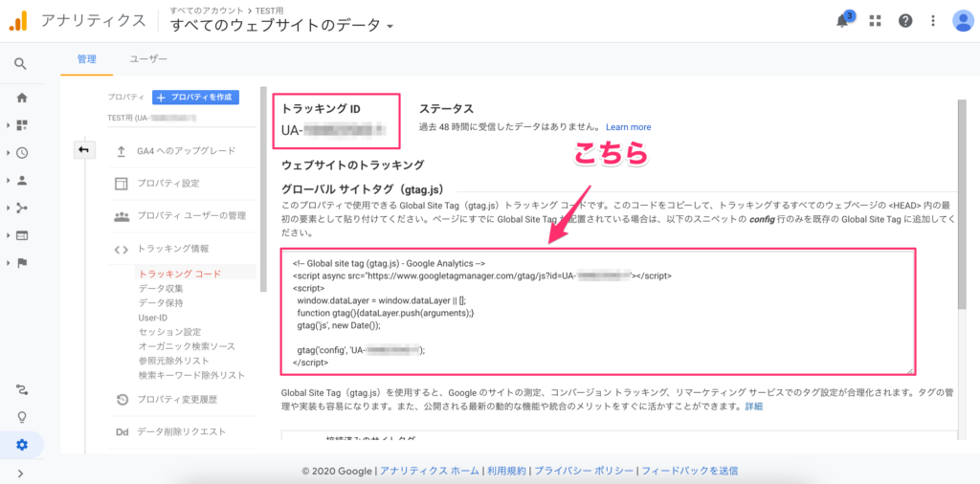This screenshot has height=484, width=980.
Task: Click the property column vertical scrollbar
Action: click(263, 189)
